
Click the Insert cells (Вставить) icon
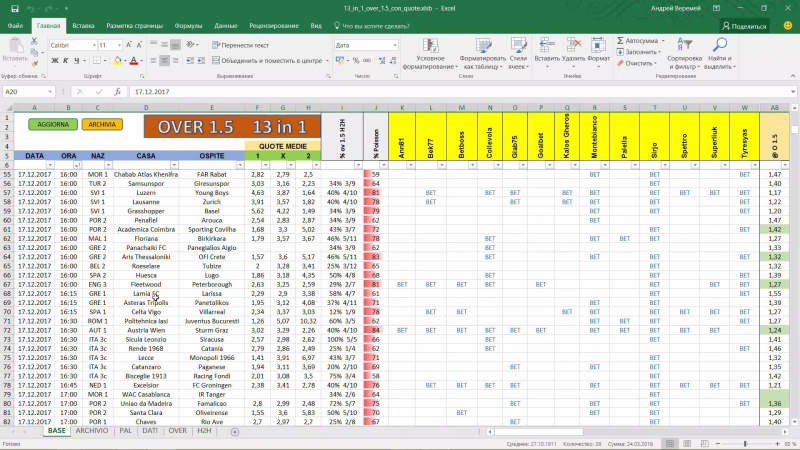pos(546,46)
